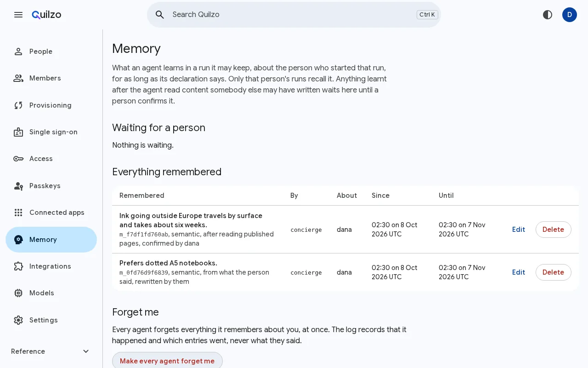Click the Provisioning sync icon

click(18, 105)
